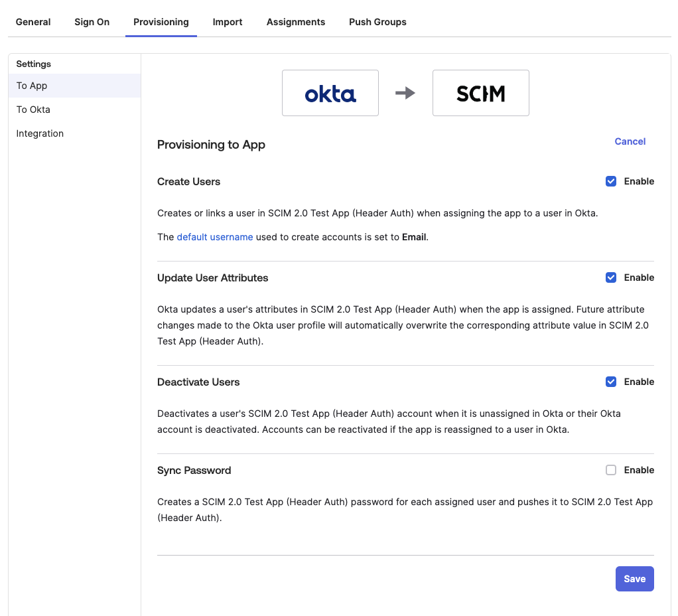
Task: Uncheck Enable for Update User Attributes
Action: 610,277
